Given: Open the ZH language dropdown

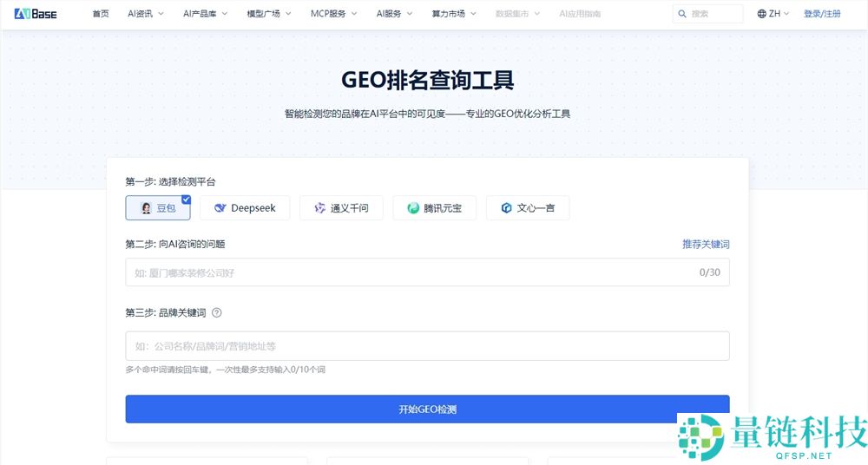Looking at the screenshot, I should coord(773,14).
